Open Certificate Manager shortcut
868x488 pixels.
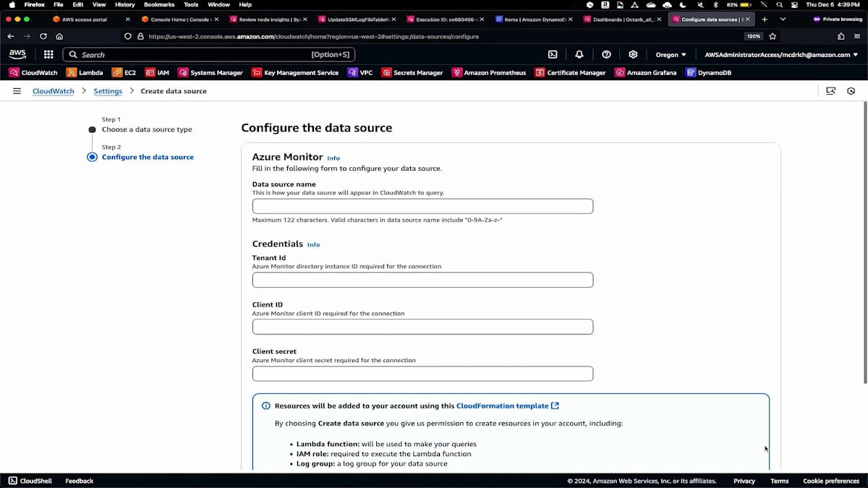coord(570,72)
